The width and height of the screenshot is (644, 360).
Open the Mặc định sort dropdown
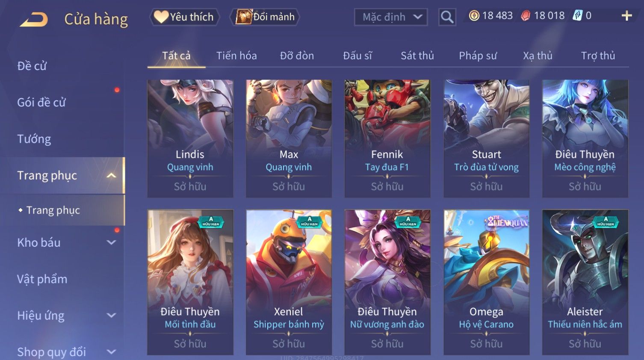click(x=391, y=17)
